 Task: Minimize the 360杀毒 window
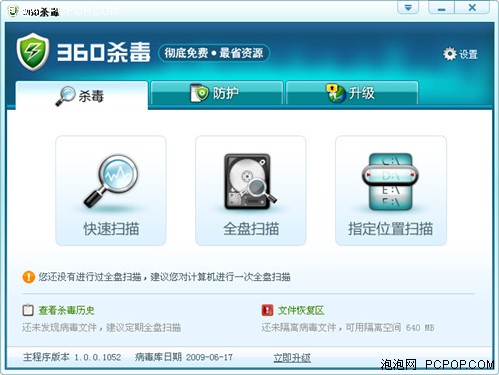point(441,7)
